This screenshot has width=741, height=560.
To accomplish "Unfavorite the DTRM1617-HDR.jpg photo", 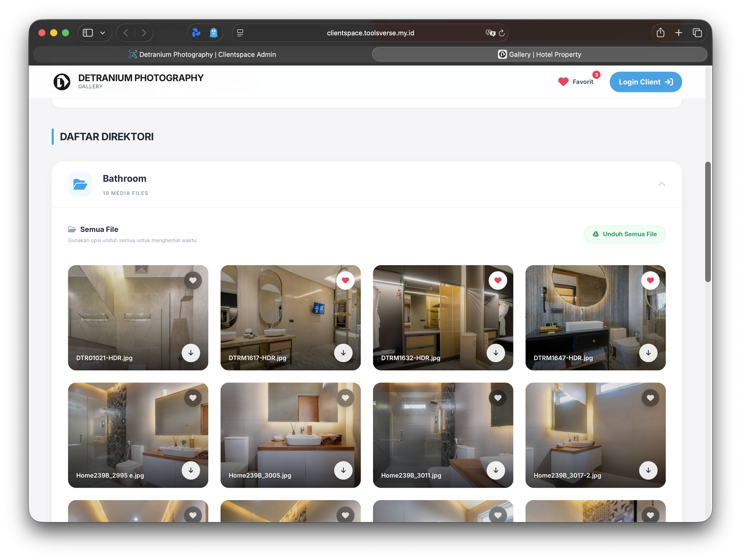I will (345, 281).
